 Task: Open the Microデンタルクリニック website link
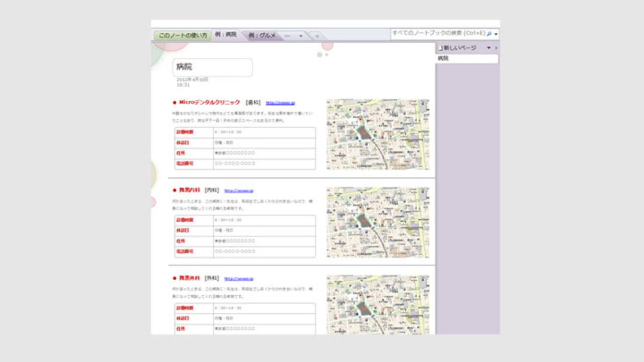280,103
